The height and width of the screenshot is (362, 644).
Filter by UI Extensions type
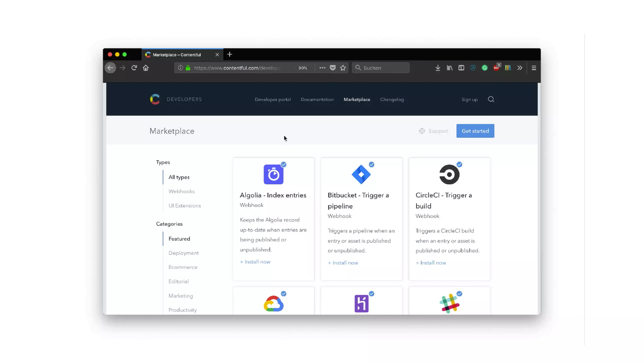click(185, 206)
